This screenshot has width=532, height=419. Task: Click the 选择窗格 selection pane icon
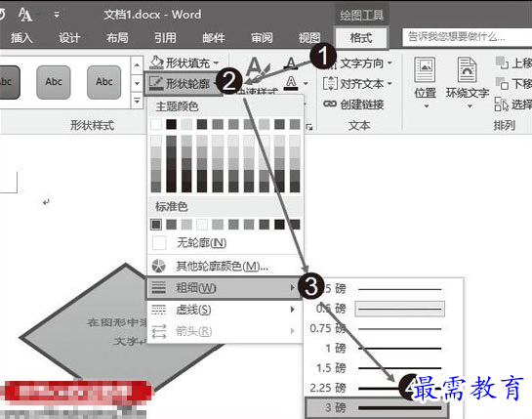pyautogui.click(x=502, y=105)
